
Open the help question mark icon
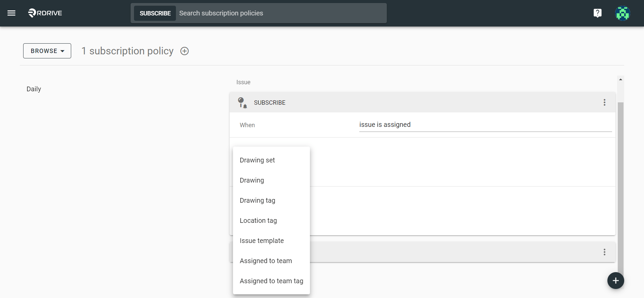[x=597, y=13]
